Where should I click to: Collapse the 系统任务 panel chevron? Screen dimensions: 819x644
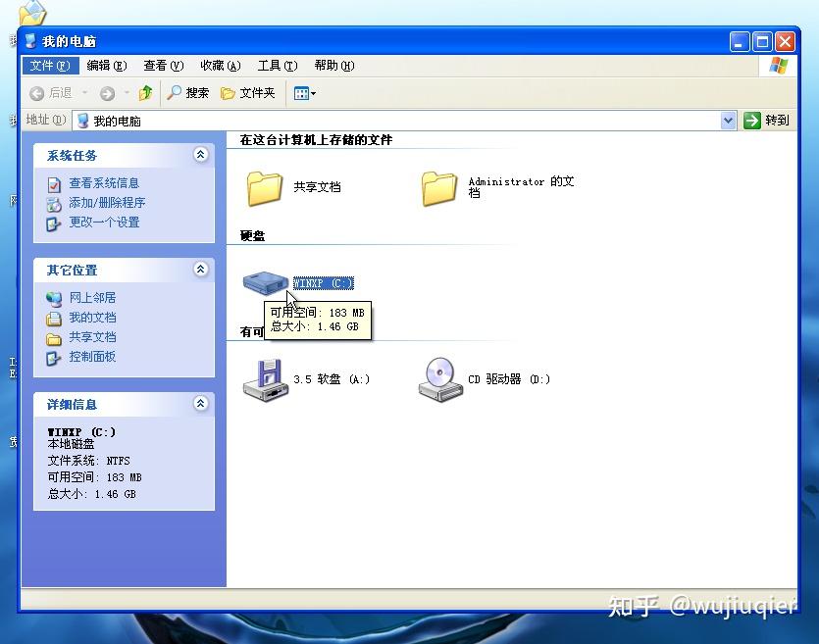click(x=200, y=155)
